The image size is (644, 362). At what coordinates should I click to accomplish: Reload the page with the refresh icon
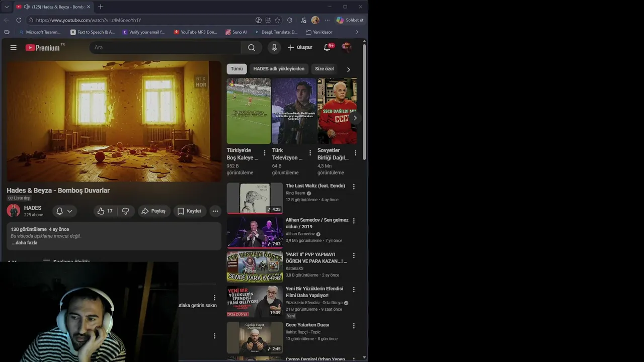click(x=19, y=20)
